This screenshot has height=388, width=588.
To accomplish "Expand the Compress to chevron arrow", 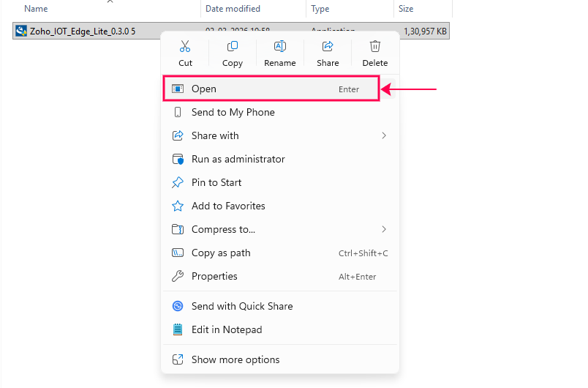I will [x=384, y=229].
